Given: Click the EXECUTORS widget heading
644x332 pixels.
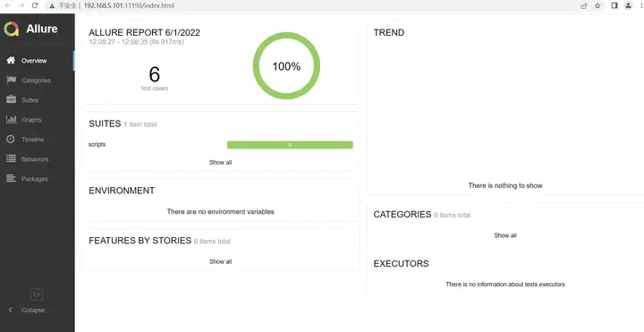Looking at the screenshot, I should click(x=402, y=264).
